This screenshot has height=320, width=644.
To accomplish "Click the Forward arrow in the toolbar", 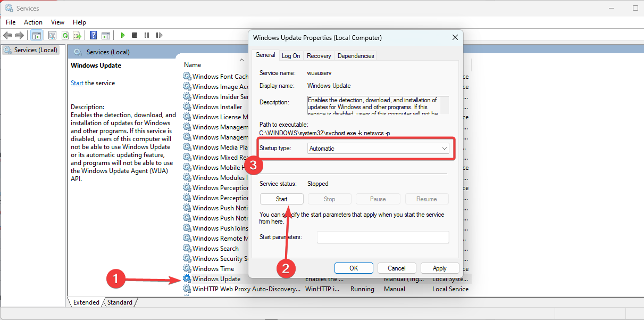I will pos(20,35).
